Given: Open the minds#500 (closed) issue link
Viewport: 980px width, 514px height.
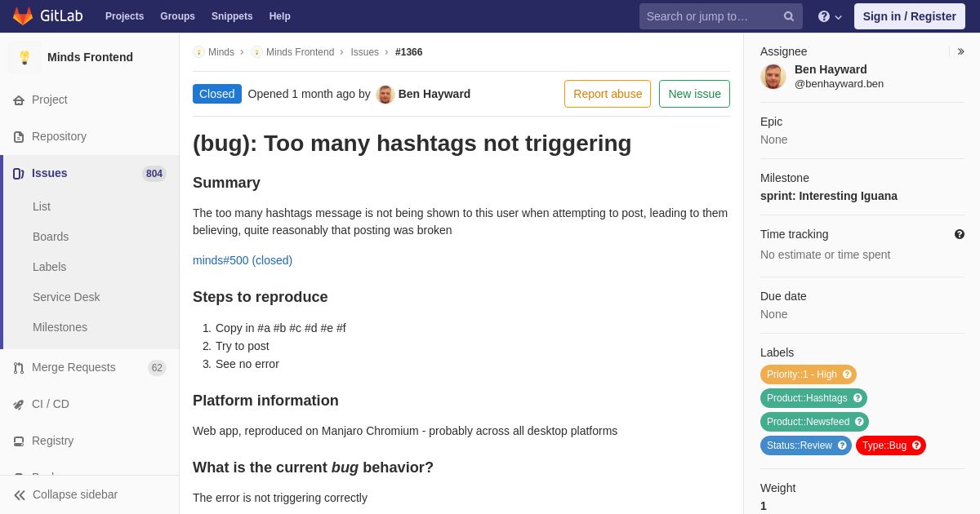Looking at the screenshot, I should pos(243,260).
